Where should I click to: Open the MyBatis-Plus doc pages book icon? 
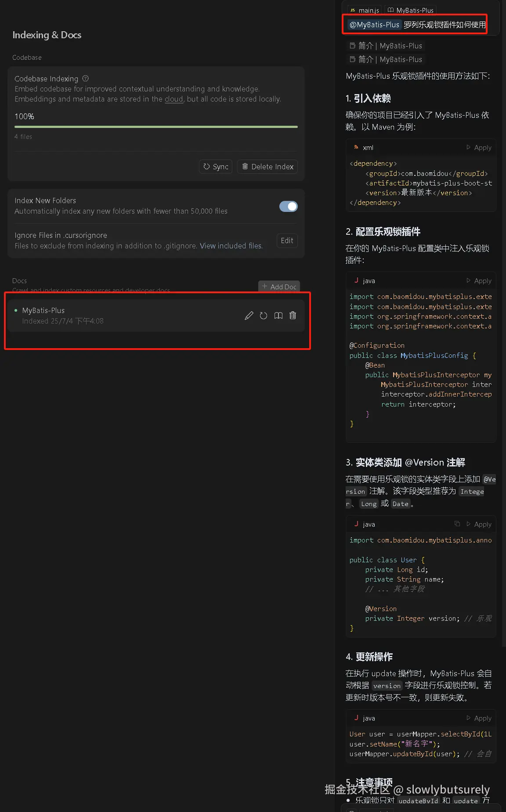[278, 316]
